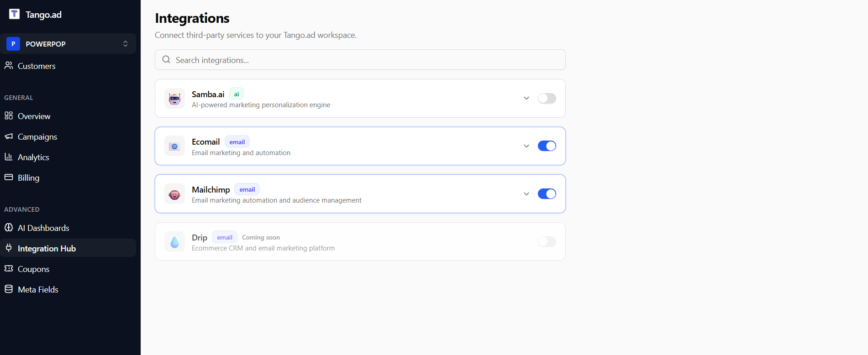The height and width of the screenshot is (355, 868).
Task: Click the ai tag on Samba.ai
Action: pyautogui.click(x=237, y=94)
